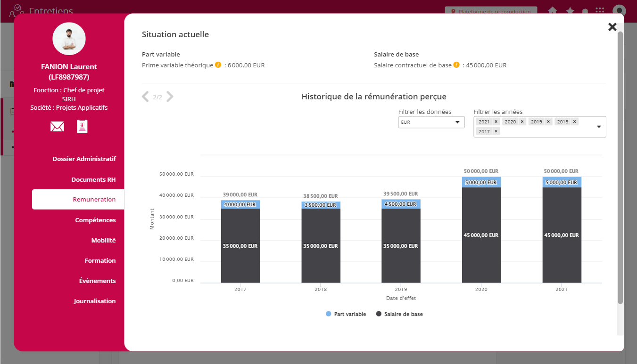Click Laurent Fanion's profile photo
The width and height of the screenshot is (637, 364).
point(69,39)
